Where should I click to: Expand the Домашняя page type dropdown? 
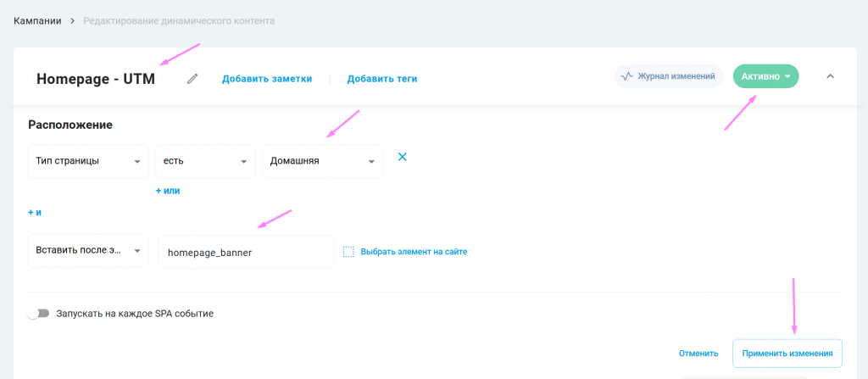pos(323,161)
